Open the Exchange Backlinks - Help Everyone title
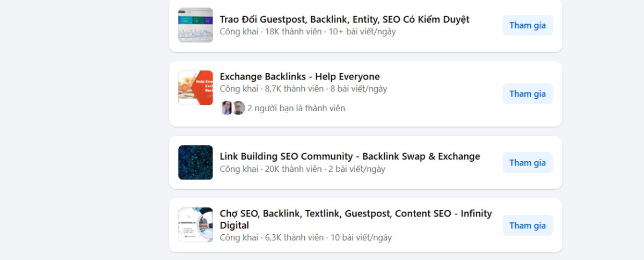This screenshot has width=644, height=260. coord(299,76)
